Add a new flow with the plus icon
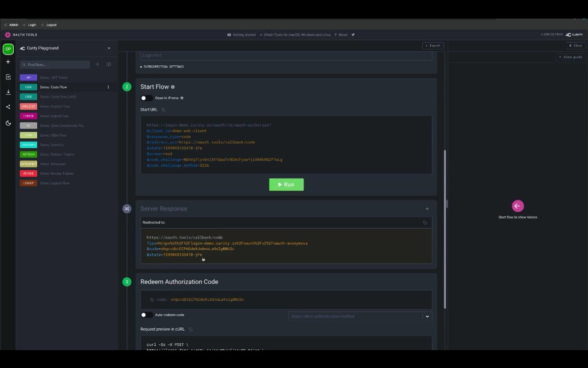 [97, 64]
